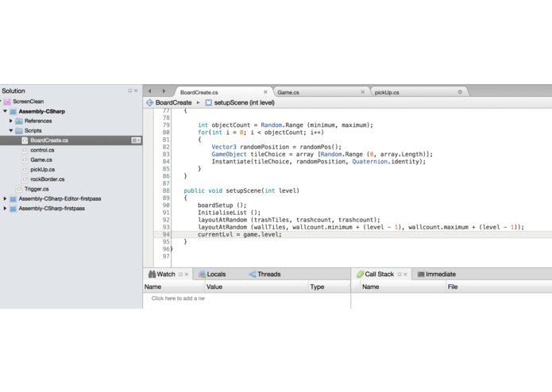Close the BoardCreate.cs tab
The image size is (552, 392).
pos(265,92)
